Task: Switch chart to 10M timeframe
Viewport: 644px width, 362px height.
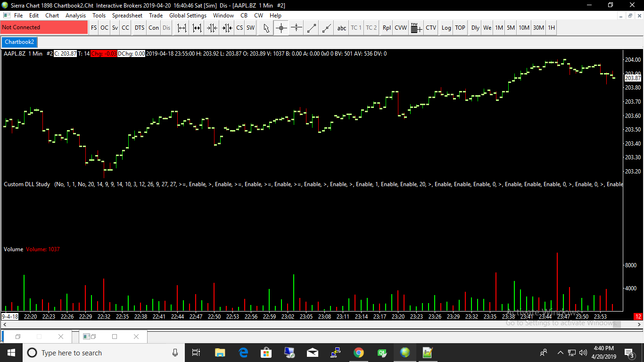Action: [x=524, y=28]
